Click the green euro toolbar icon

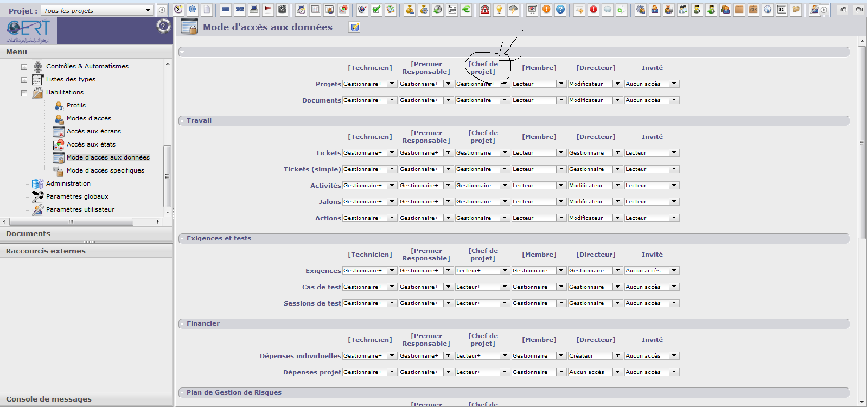coord(466,10)
